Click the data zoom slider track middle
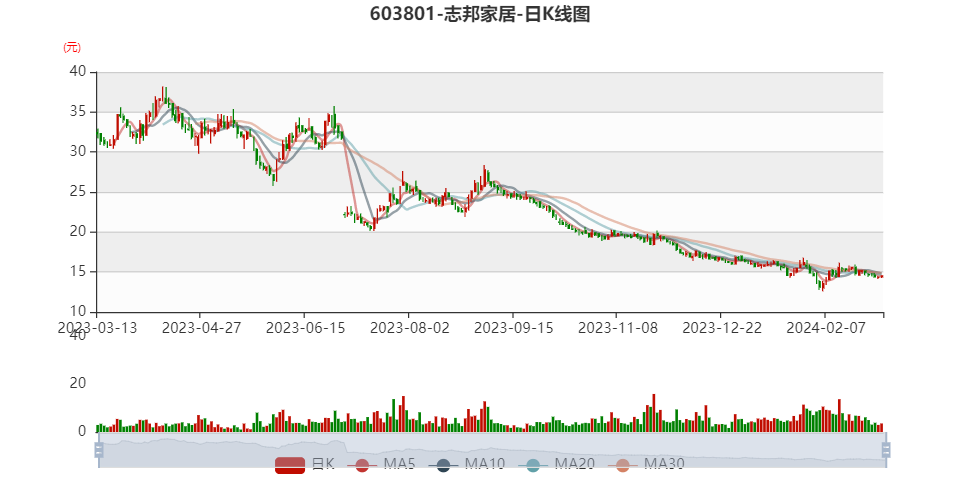The image size is (960, 480). point(492,451)
